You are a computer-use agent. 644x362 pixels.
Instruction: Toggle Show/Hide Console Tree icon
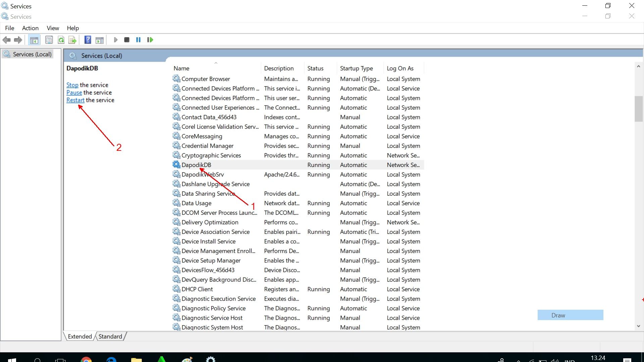pos(34,40)
